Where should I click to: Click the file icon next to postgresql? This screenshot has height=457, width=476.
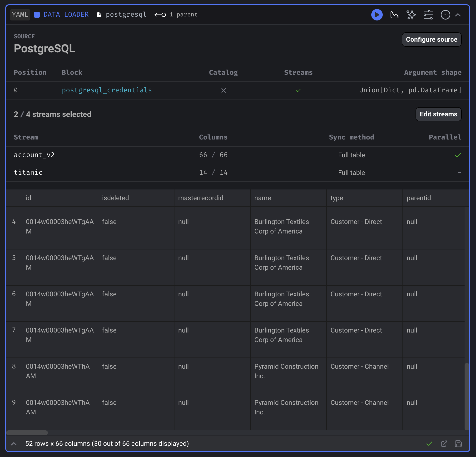99,15
